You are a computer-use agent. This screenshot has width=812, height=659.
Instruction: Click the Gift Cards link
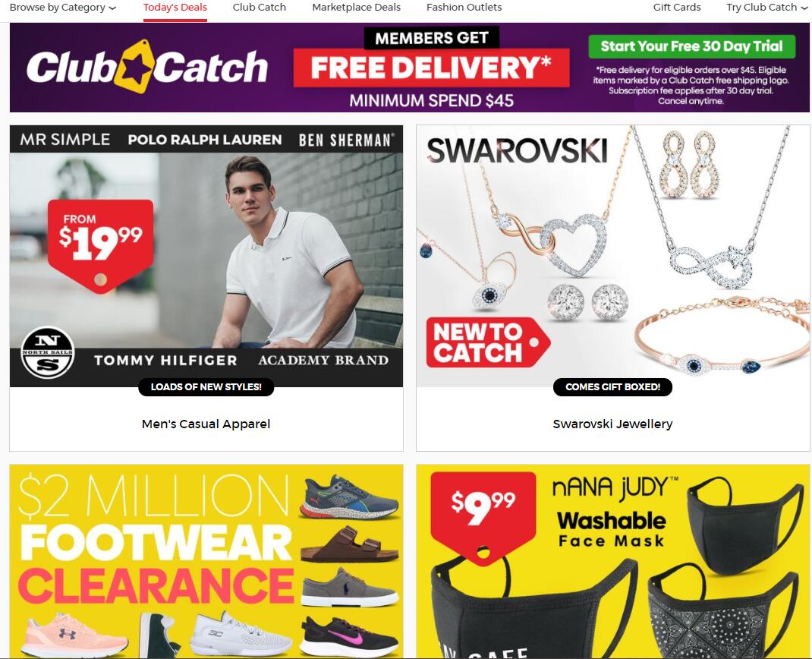[677, 8]
